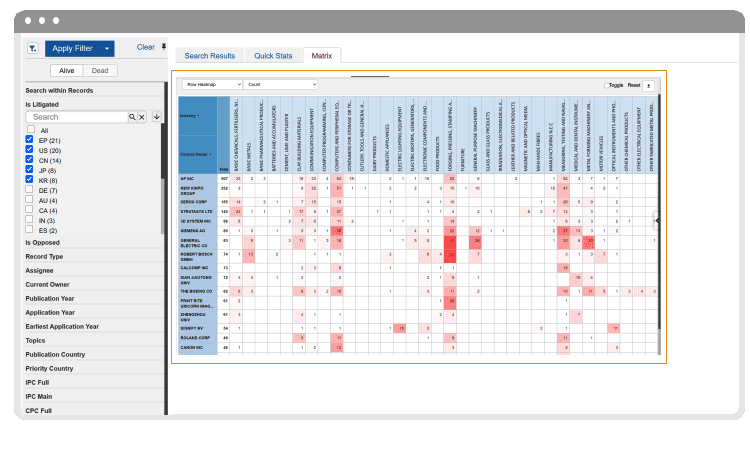Expand the Earliest Application Year filter

pos(62,326)
